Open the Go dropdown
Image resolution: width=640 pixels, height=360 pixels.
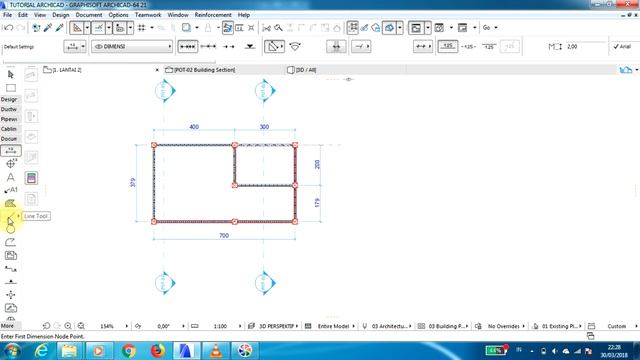pos(490,28)
